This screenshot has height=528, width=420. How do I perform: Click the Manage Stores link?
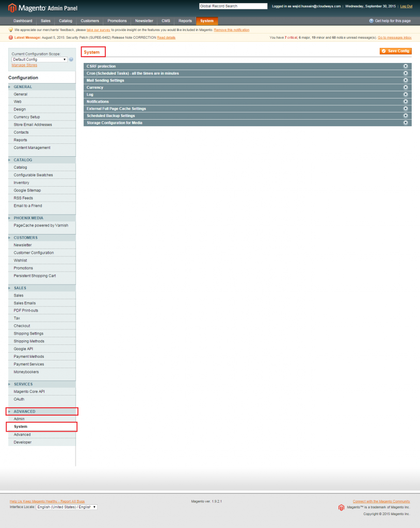[x=24, y=65]
